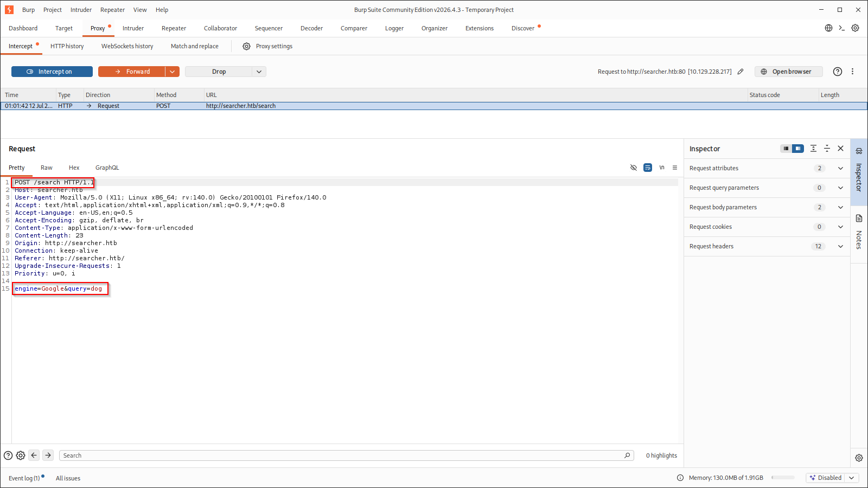Open the Event log

click(24, 478)
